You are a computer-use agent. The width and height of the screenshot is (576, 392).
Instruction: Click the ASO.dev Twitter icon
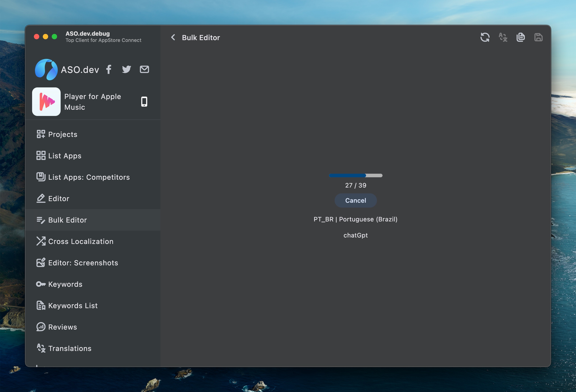coord(126,69)
